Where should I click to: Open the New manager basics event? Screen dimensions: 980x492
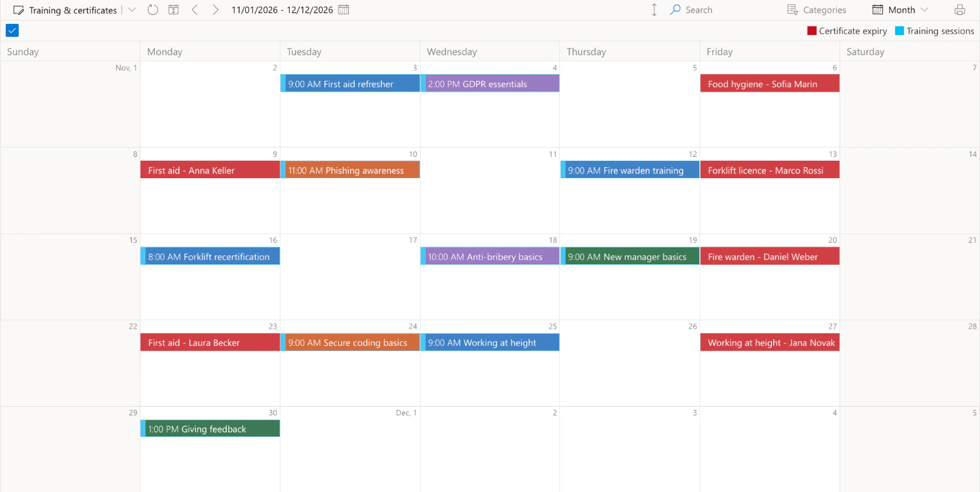click(630, 256)
